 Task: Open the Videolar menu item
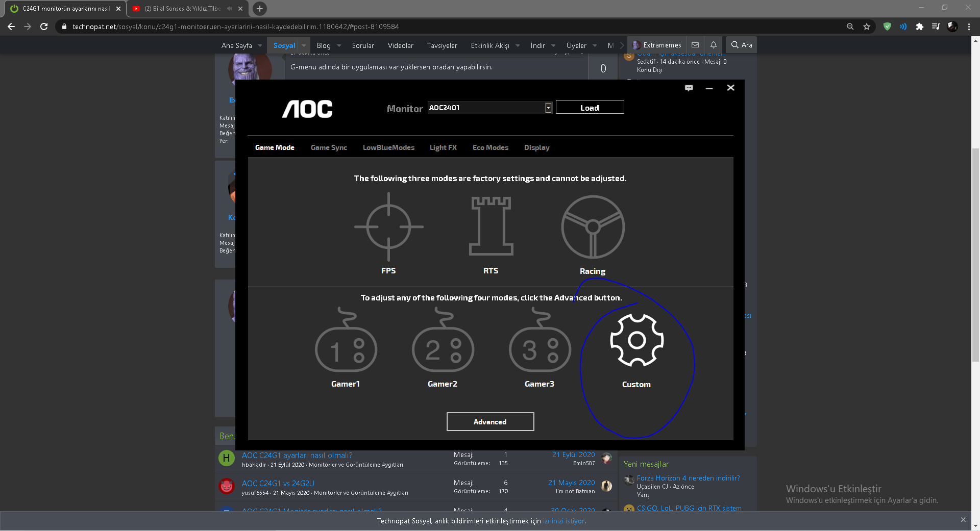coord(401,45)
